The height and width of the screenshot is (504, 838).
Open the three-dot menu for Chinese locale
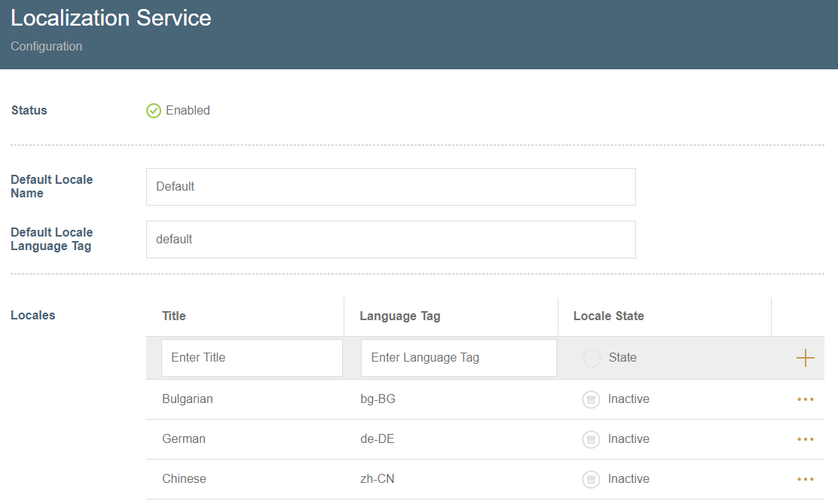pyautogui.click(x=806, y=479)
